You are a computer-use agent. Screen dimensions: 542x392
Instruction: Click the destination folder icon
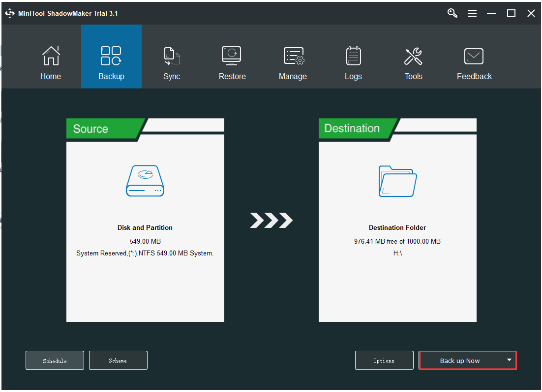click(397, 181)
